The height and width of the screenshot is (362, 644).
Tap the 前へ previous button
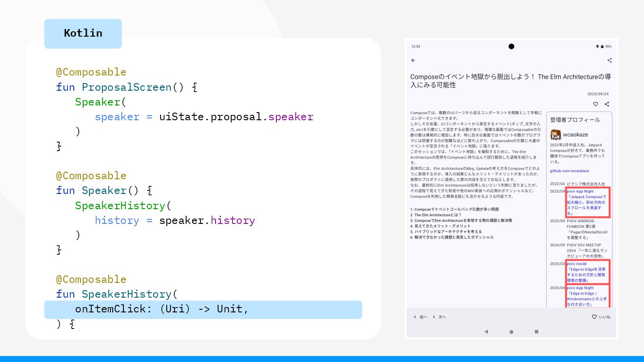point(420,317)
